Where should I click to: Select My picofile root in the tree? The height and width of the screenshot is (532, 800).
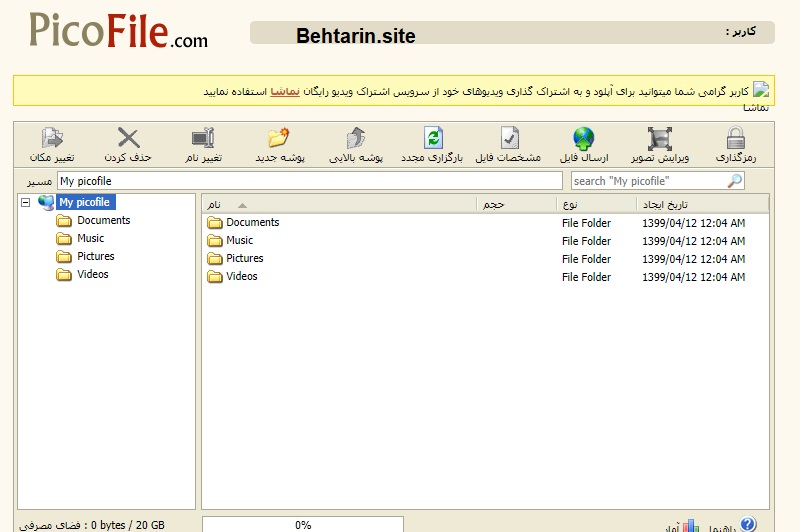(85, 202)
